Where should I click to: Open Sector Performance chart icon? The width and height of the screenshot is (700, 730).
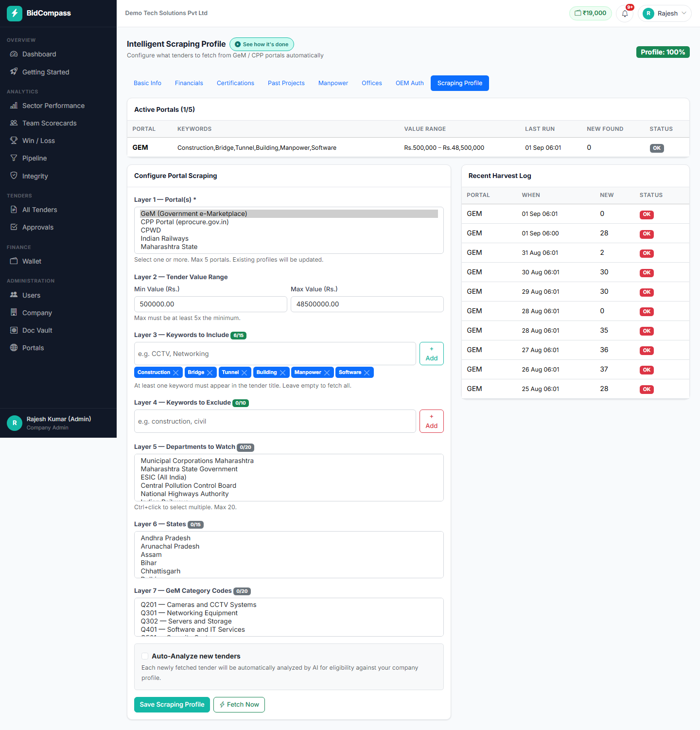[x=14, y=106]
